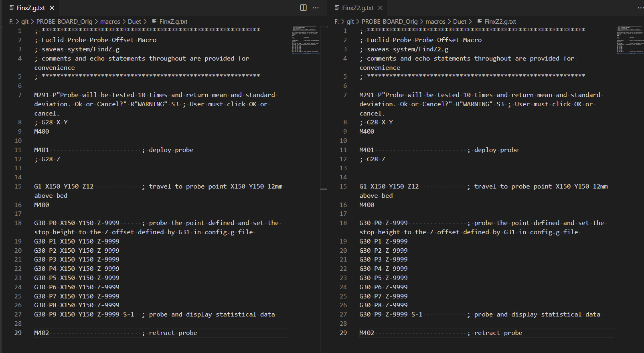Screen dimensions: 644x353
Task: Open More Actions menu of left editor group
Action: point(316,8)
